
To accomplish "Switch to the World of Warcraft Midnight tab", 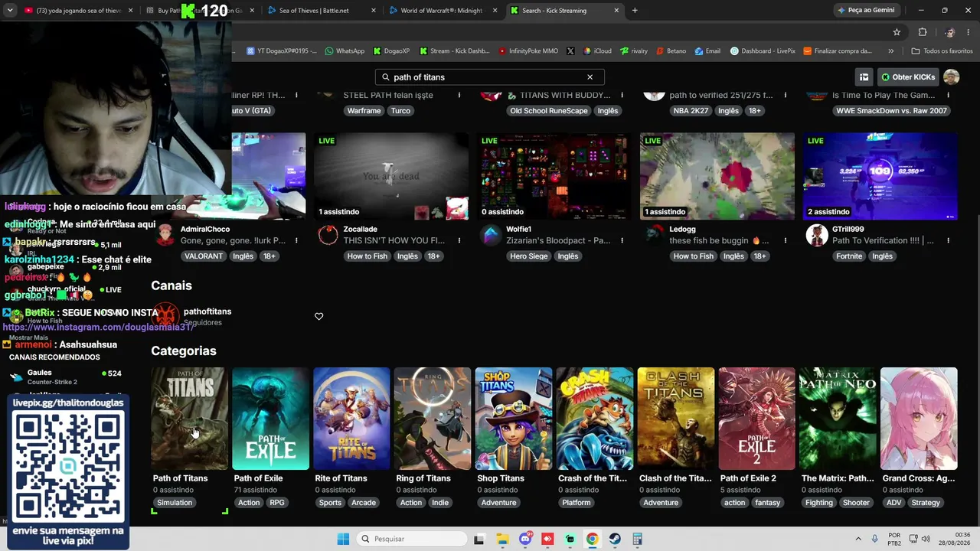I will [x=443, y=11].
